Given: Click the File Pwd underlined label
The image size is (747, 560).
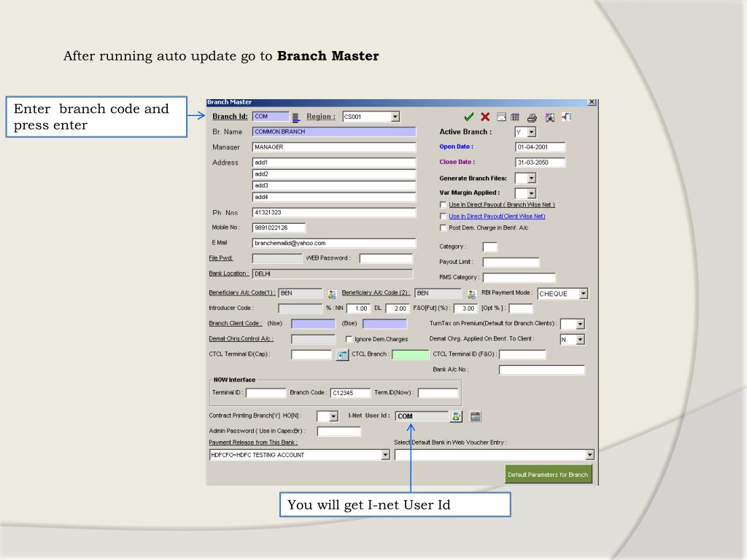Looking at the screenshot, I should pos(220,258).
